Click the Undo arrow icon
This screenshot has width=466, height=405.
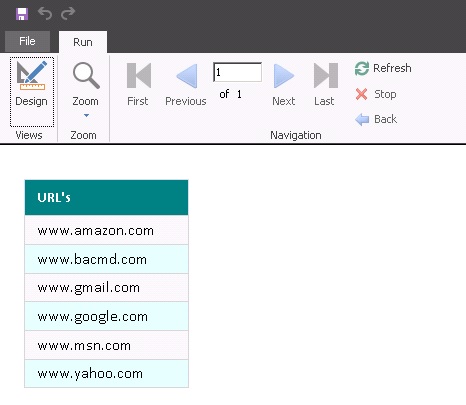tap(45, 13)
